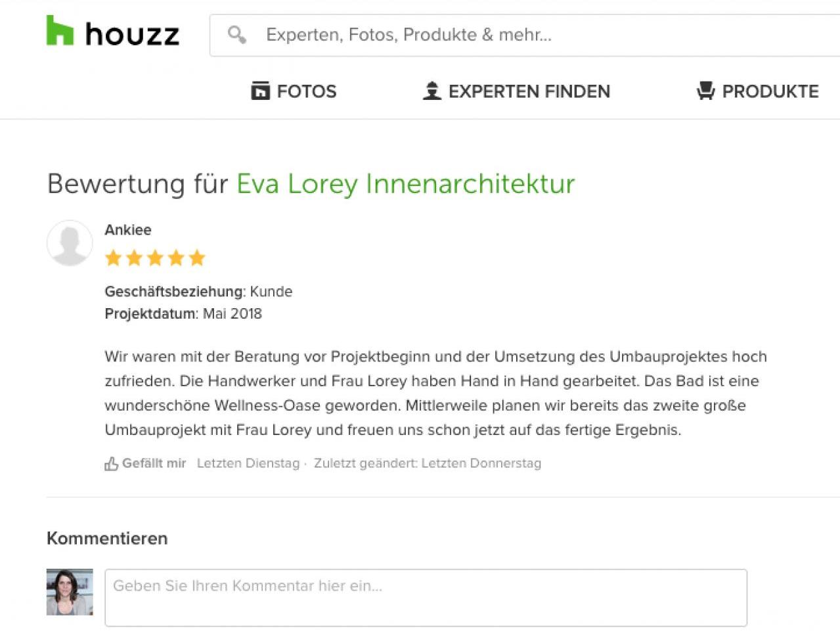Open the Eva Lorey Innenarchitektur link

pos(405,184)
